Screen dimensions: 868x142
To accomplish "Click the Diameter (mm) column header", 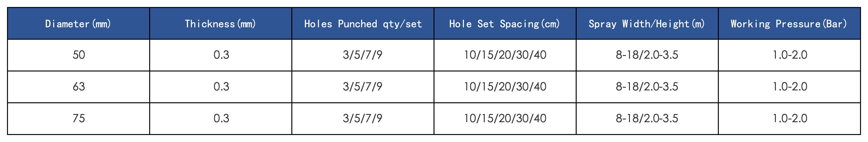I will coord(78,24).
